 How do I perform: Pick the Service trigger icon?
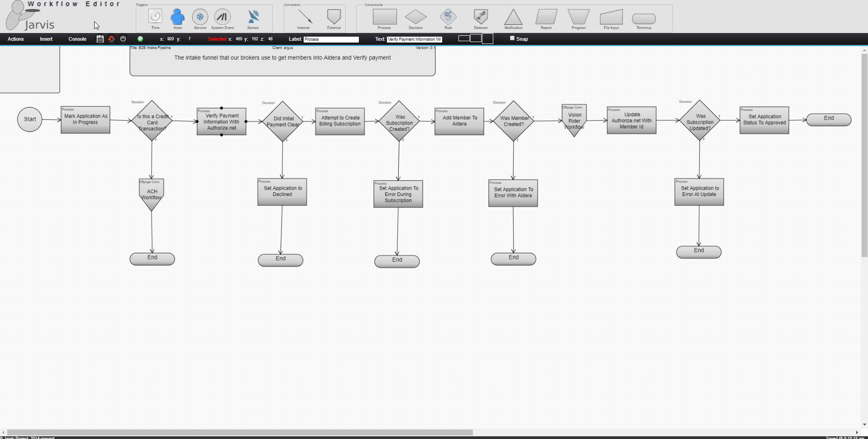[x=200, y=17]
